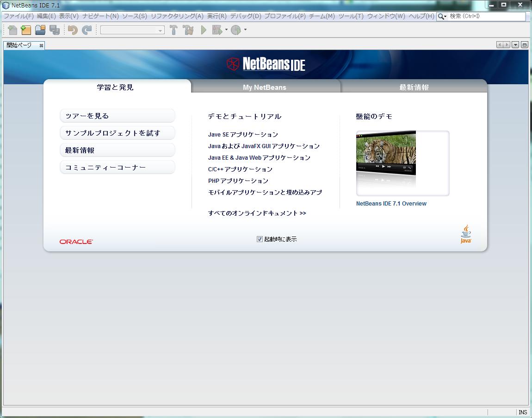This screenshot has width=532, height=418.
Task: Expand the Debug Project dropdown arrow
Action: 226,30
